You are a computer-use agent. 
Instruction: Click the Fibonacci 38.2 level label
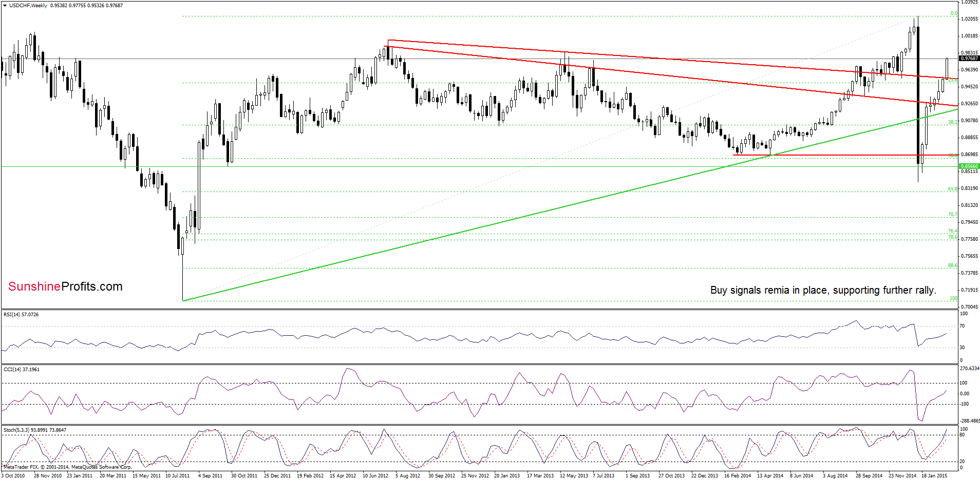point(953,122)
